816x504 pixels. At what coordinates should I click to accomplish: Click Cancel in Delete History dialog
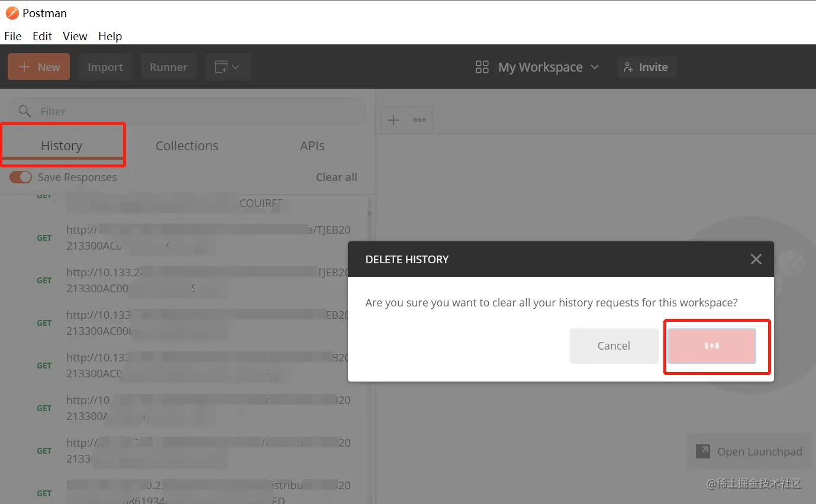pos(614,345)
